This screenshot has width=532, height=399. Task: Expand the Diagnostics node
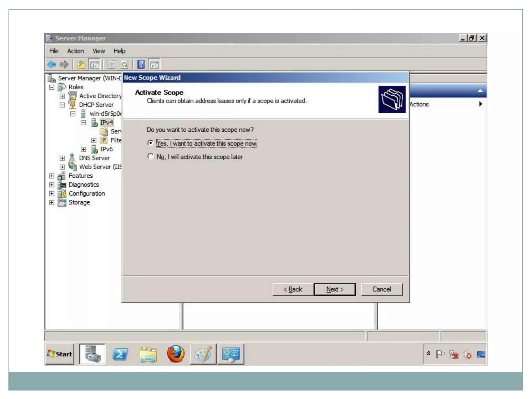point(52,185)
